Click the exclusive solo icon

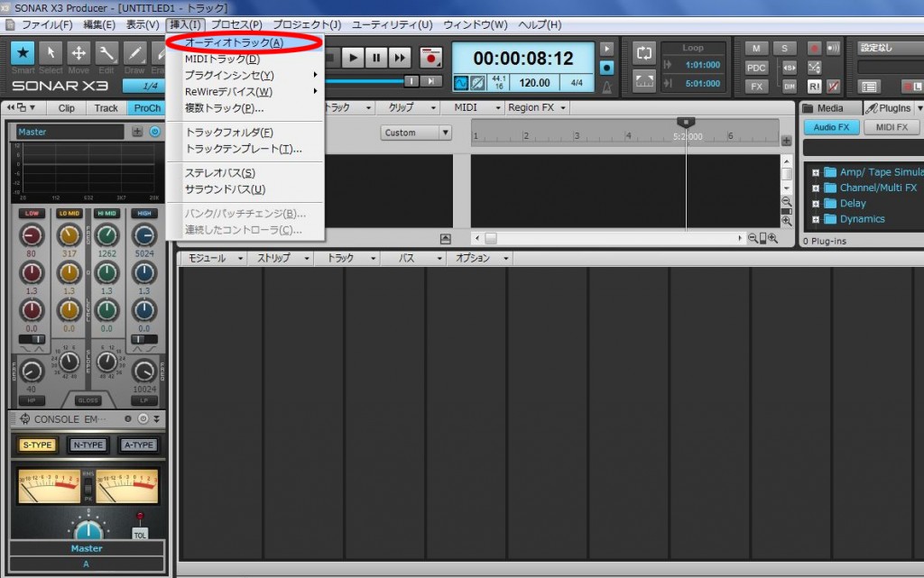790,68
